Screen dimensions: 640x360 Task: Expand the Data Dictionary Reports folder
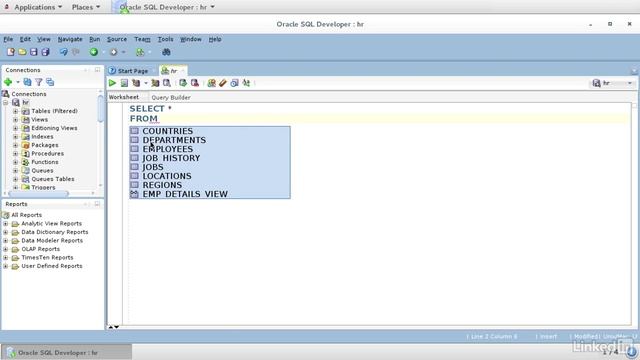[x=6, y=232]
